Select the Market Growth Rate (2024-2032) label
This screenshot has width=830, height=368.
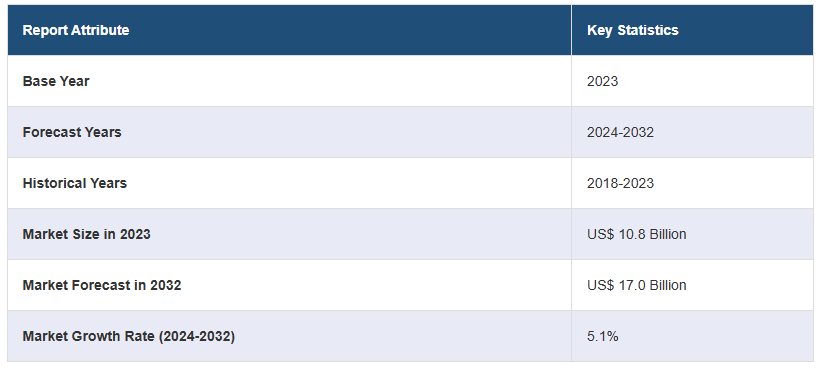pyautogui.click(x=129, y=336)
